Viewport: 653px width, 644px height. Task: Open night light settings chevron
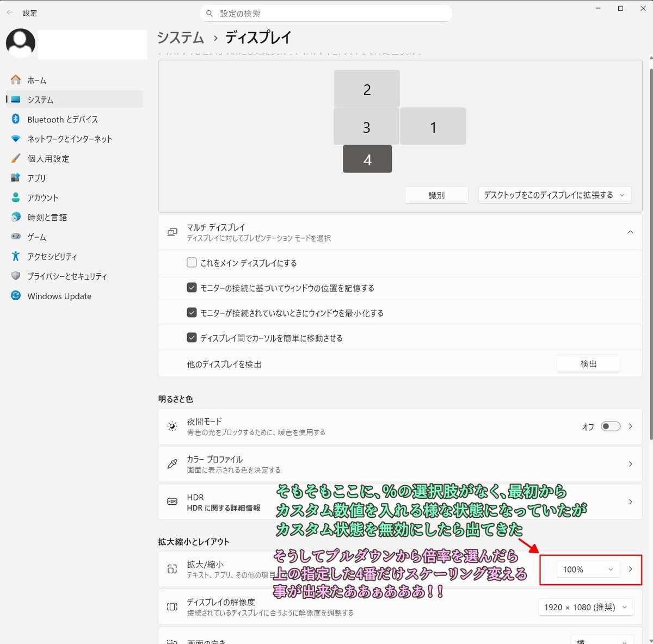[630, 426]
